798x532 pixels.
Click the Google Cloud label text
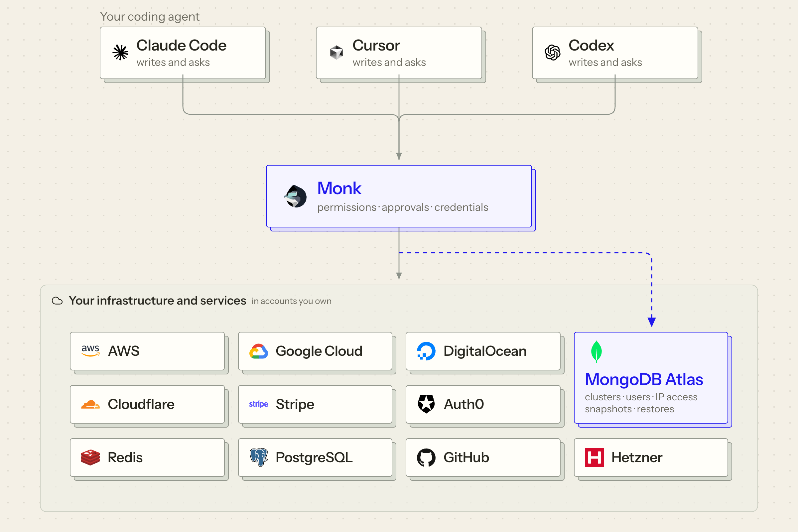pos(319,351)
